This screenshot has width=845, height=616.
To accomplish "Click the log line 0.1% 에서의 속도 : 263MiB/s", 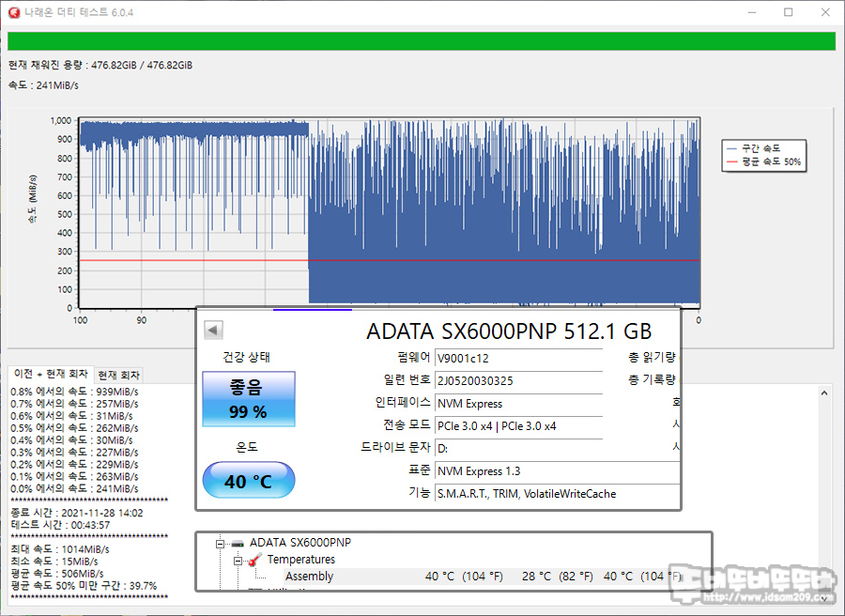I will [74, 476].
